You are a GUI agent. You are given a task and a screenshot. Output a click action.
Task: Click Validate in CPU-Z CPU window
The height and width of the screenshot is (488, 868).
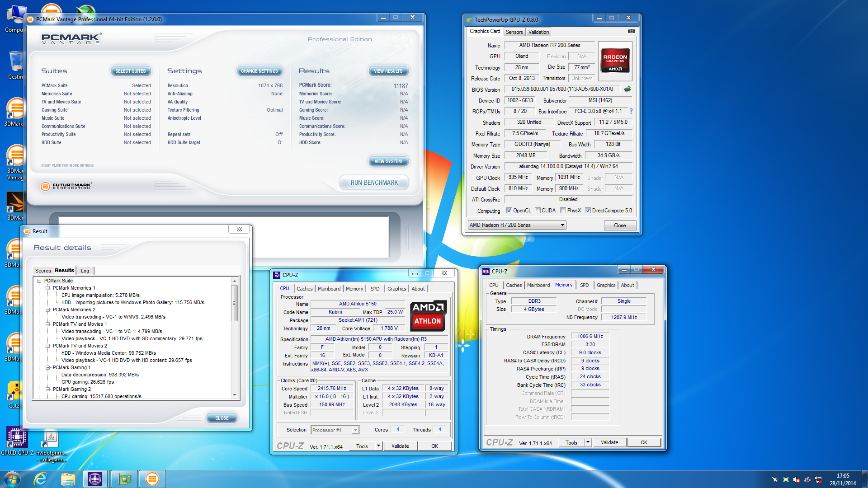pyautogui.click(x=400, y=446)
